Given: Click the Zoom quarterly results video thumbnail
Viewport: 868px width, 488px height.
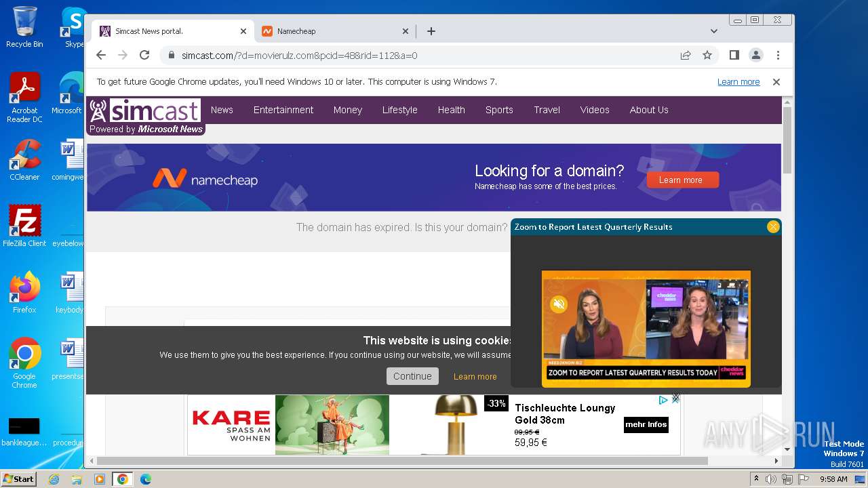Looking at the screenshot, I should click(x=646, y=329).
